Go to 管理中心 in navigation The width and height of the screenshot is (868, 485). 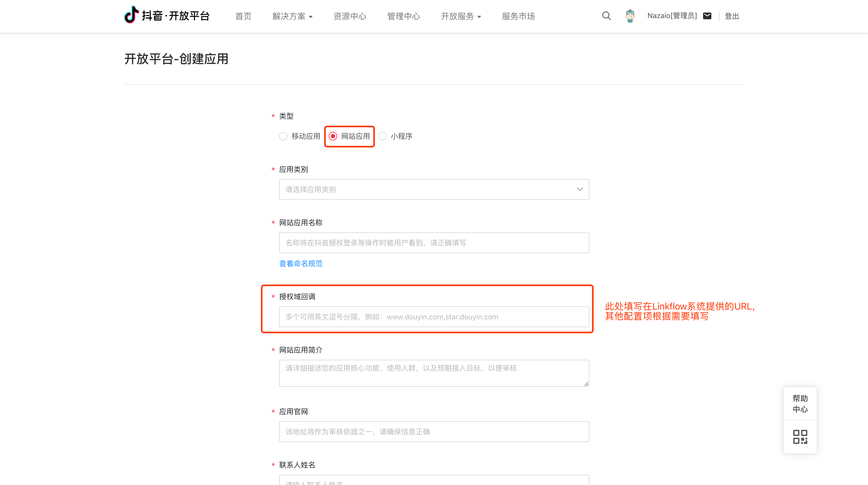(403, 16)
